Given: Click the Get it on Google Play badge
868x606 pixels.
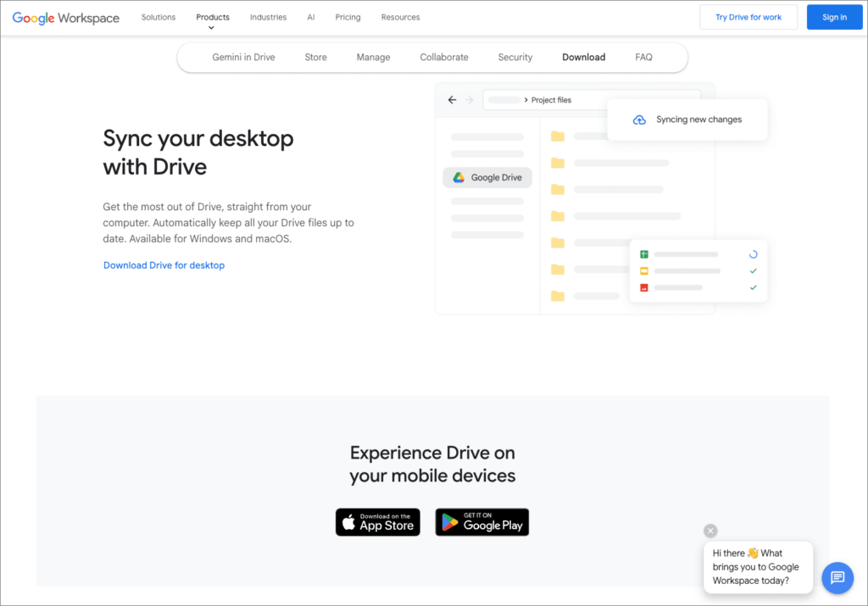Looking at the screenshot, I should 481,522.
